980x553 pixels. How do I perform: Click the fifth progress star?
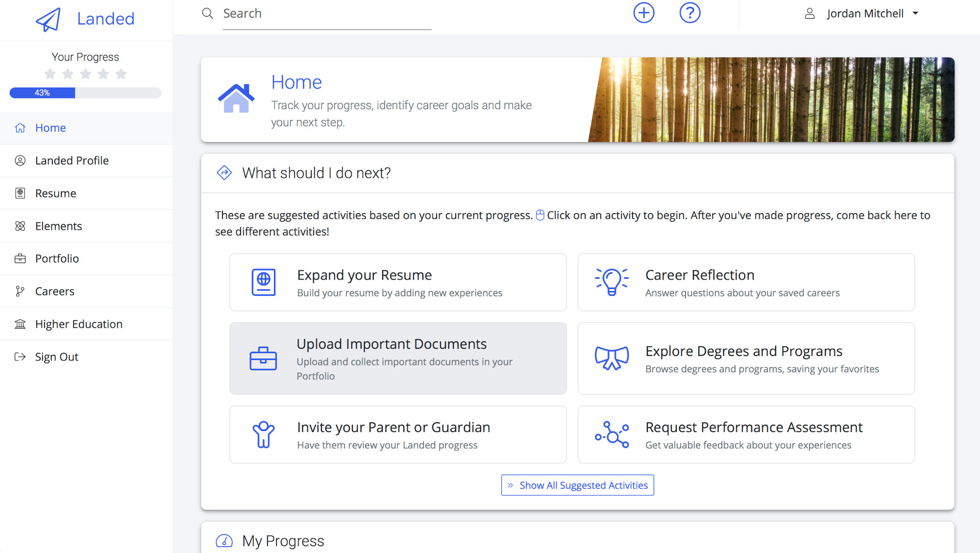121,74
